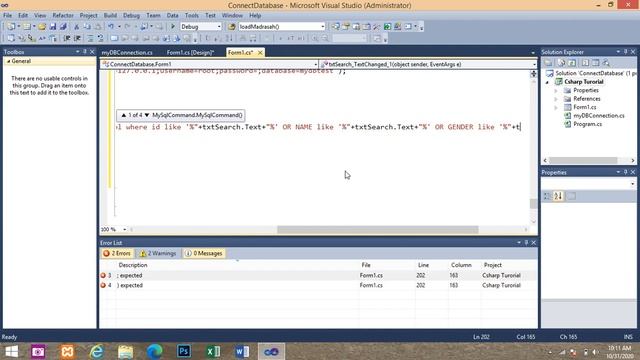The image size is (640, 360).
Task: Open the Debug configuration dropdown
Action: coord(219,27)
